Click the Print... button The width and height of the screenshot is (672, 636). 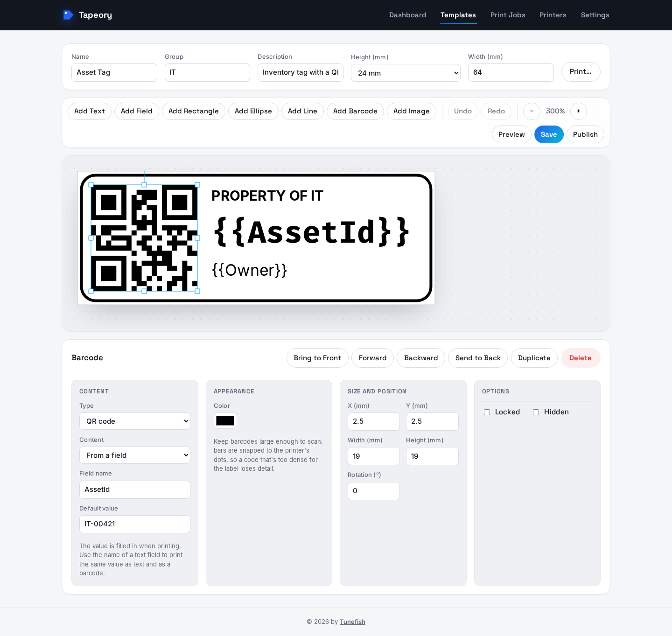(x=581, y=72)
